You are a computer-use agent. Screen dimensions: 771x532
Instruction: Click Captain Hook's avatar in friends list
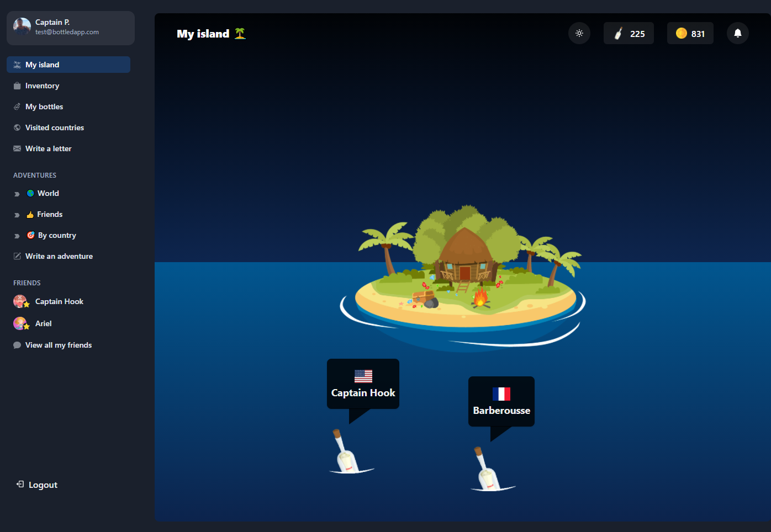pyautogui.click(x=20, y=301)
